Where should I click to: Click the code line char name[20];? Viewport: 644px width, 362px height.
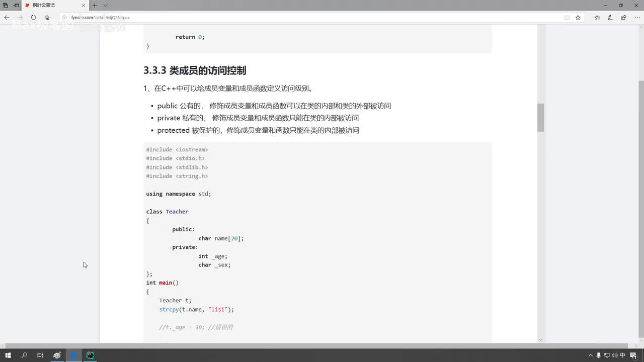pyautogui.click(x=221, y=238)
